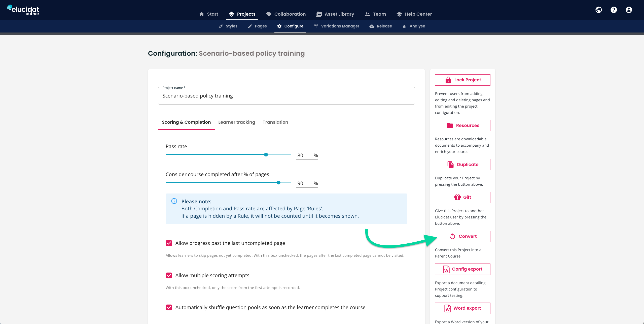Viewport: 644px width, 324px height.
Task: Open the question mark help icon
Action: [614, 10]
